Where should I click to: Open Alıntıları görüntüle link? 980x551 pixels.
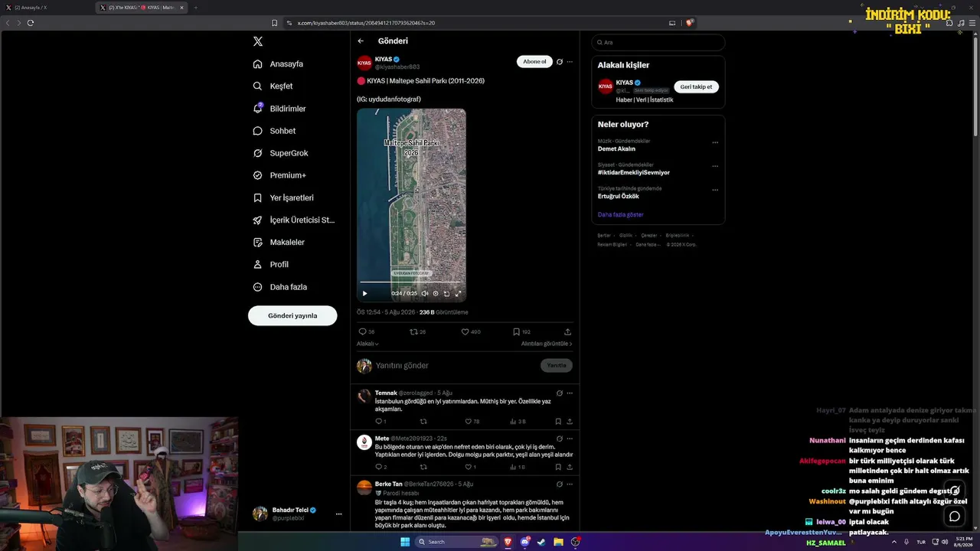[547, 344]
